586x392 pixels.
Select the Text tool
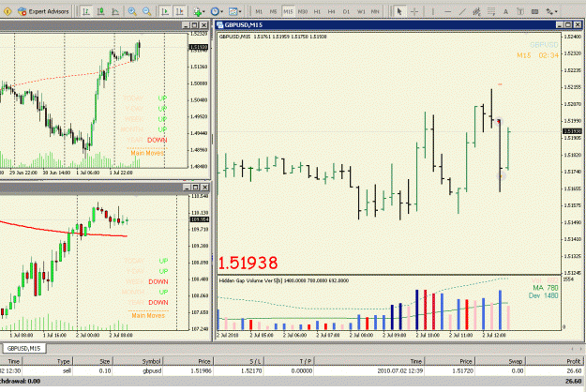(x=505, y=11)
